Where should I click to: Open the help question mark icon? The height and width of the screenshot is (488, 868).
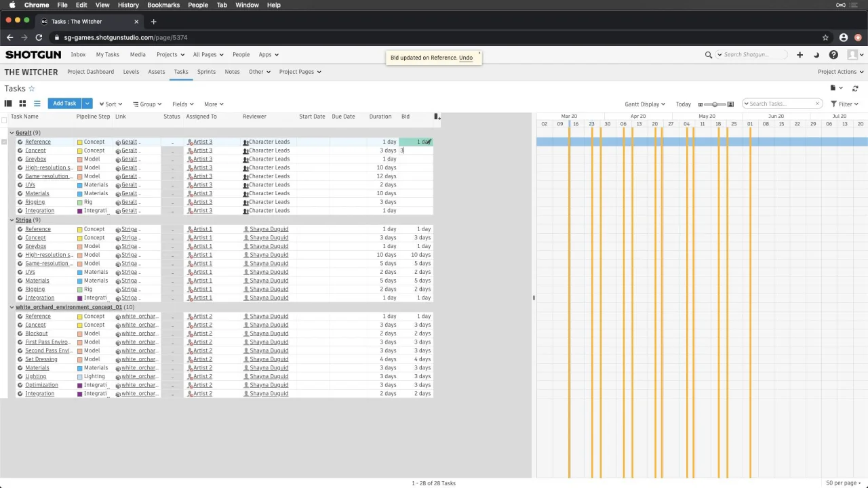click(x=833, y=55)
